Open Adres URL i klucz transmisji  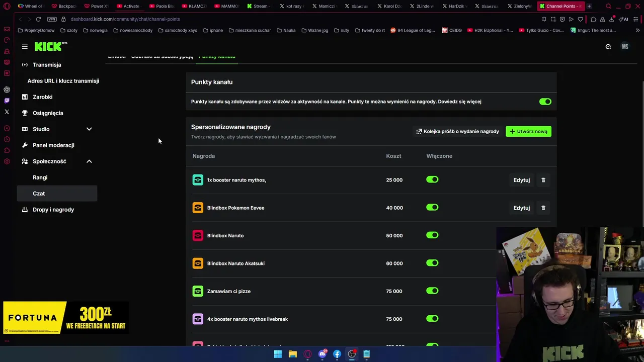pyautogui.click(x=63, y=81)
